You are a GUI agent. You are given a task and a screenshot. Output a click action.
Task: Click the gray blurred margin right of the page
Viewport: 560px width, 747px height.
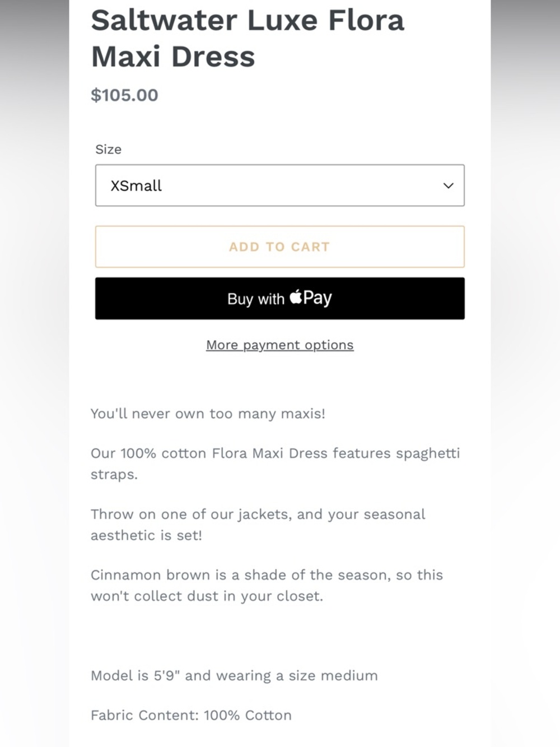pos(525,373)
